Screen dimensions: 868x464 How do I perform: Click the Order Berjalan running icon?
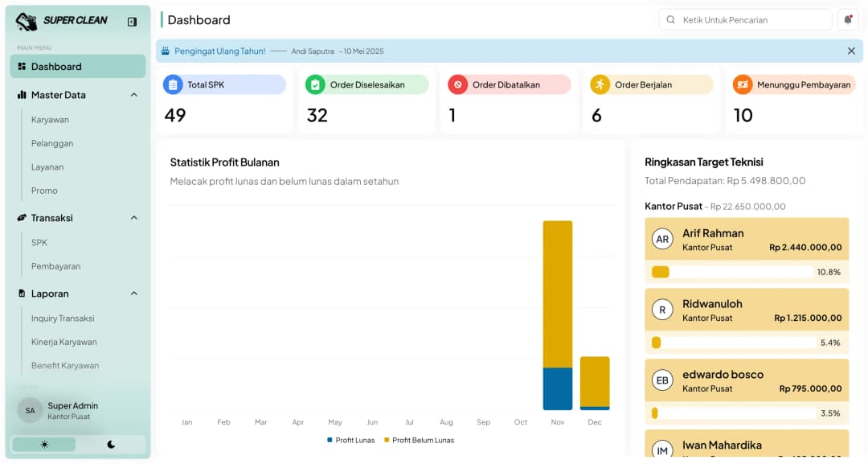(600, 84)
